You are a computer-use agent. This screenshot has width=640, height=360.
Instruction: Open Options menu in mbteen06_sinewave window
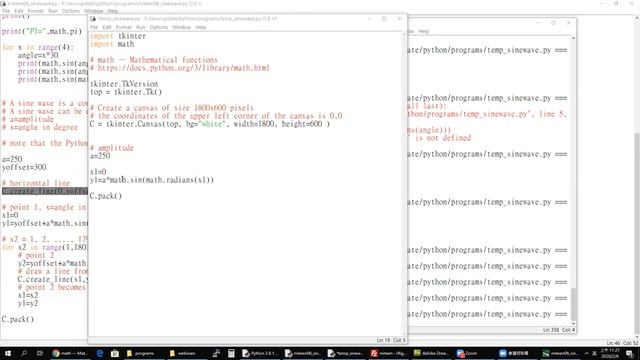click(x=71, y=11)
